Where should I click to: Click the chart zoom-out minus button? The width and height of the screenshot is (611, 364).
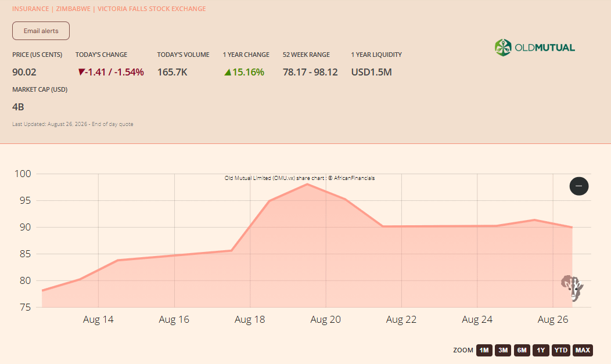point(578,186)
